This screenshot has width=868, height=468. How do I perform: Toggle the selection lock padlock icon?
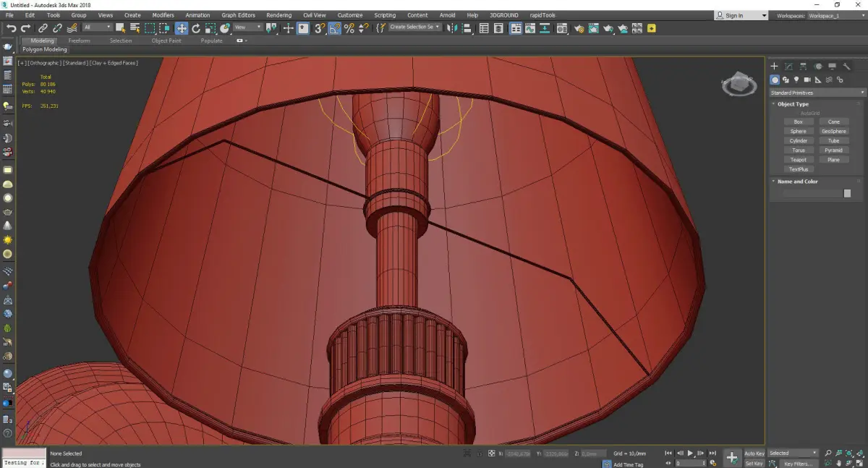coord(480,454)
